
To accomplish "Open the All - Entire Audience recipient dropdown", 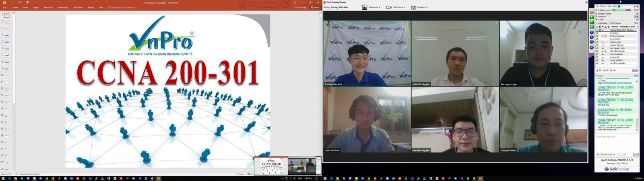I will pyautogui.click(x=611, y=154).
